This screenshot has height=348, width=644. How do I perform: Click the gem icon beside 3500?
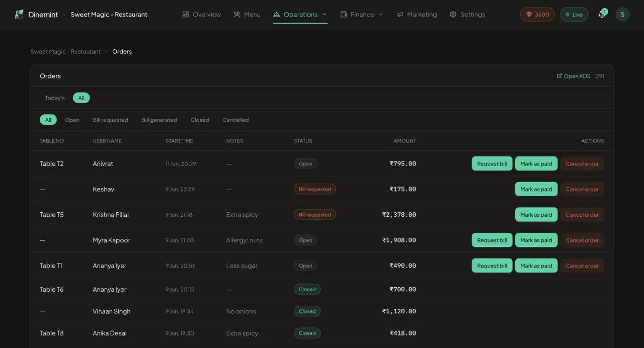pos(529,15)
